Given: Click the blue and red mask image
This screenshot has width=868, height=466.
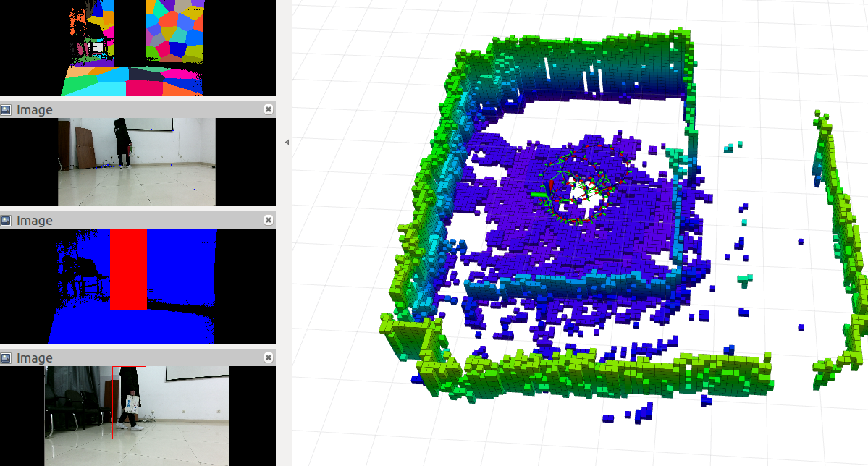Looking at the screenshot, I should click(x=138, y=286).
